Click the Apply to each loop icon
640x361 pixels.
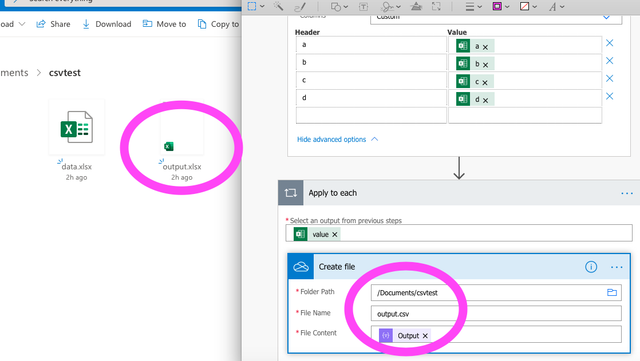tap(291, 193)
